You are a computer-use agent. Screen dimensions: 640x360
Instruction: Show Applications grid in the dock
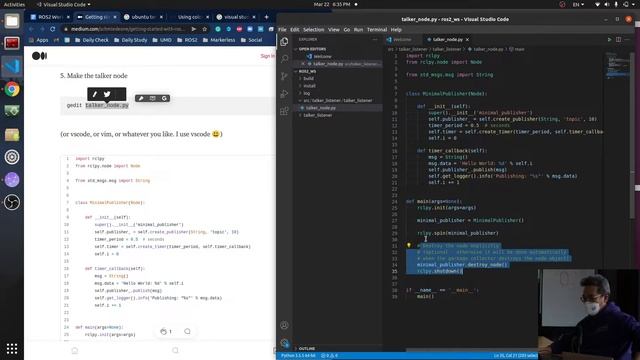pyautogui.click(x=12, y=349)
